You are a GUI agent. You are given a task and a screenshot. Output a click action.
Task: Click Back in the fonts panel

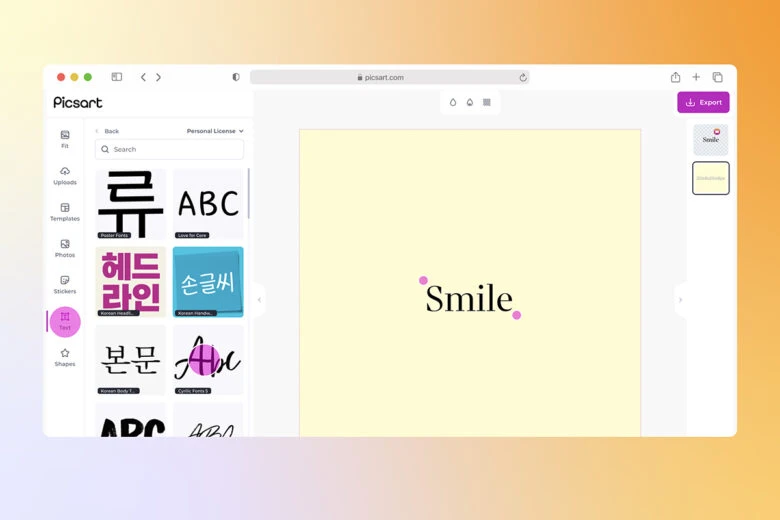pos(107,131)
